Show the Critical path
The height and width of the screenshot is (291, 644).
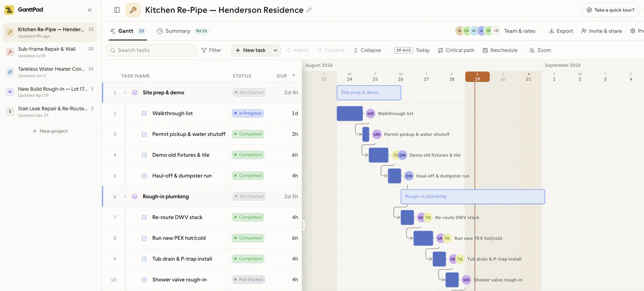[x=456, y=50]
